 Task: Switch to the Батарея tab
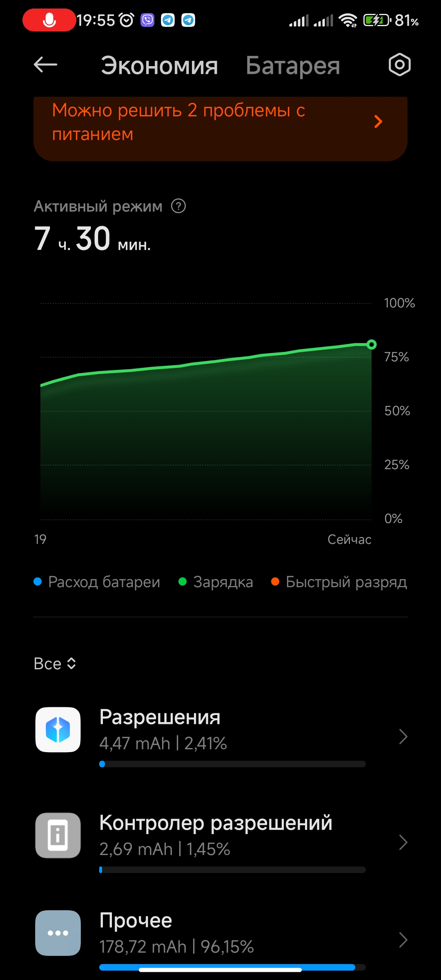pos(293,65)
